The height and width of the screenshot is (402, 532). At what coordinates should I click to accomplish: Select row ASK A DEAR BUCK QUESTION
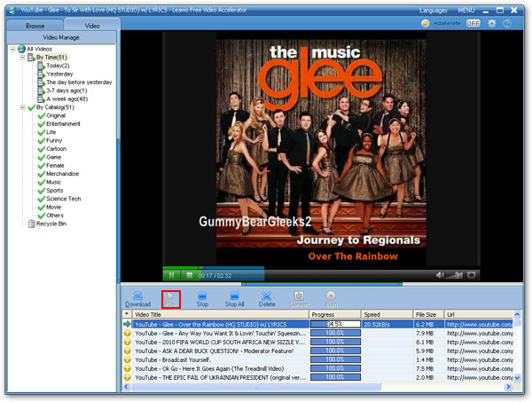[x=318, y=351]
